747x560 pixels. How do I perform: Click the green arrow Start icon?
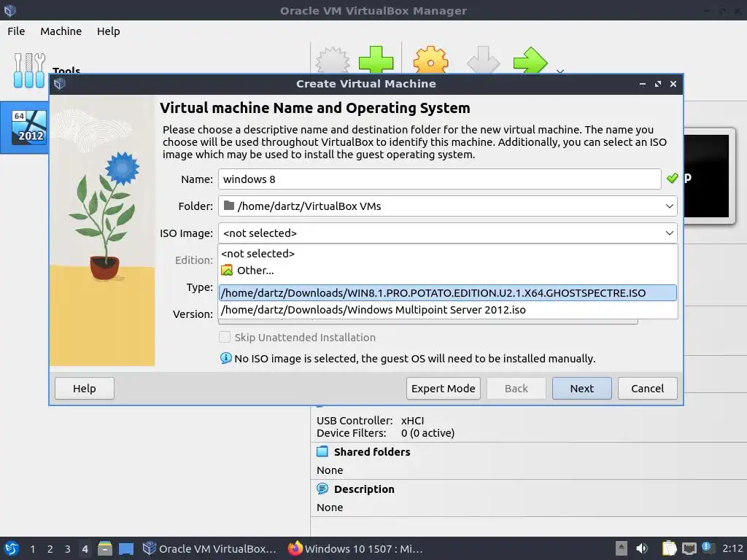(530, 60)
